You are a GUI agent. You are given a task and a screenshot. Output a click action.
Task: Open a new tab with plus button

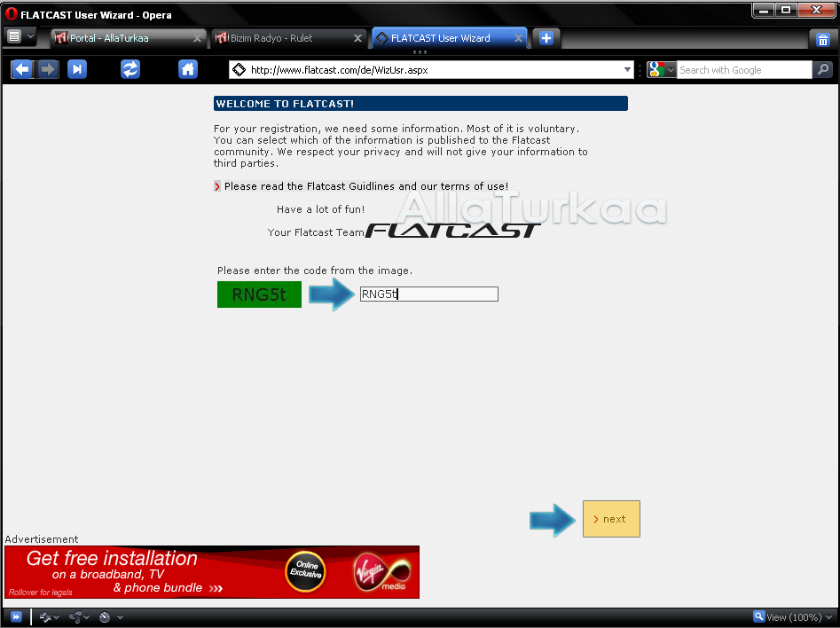point(546,38)
